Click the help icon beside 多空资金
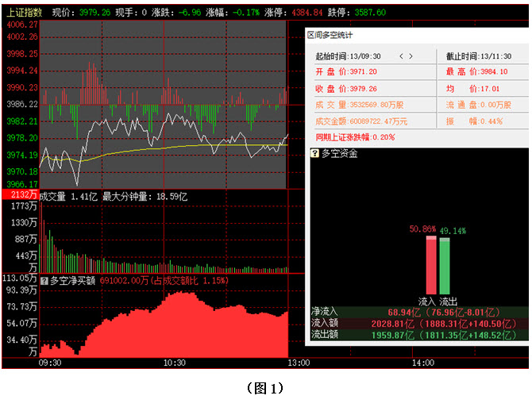Image resolution: width=532 pixels, height=407 pixels. (x=315, y=153)
